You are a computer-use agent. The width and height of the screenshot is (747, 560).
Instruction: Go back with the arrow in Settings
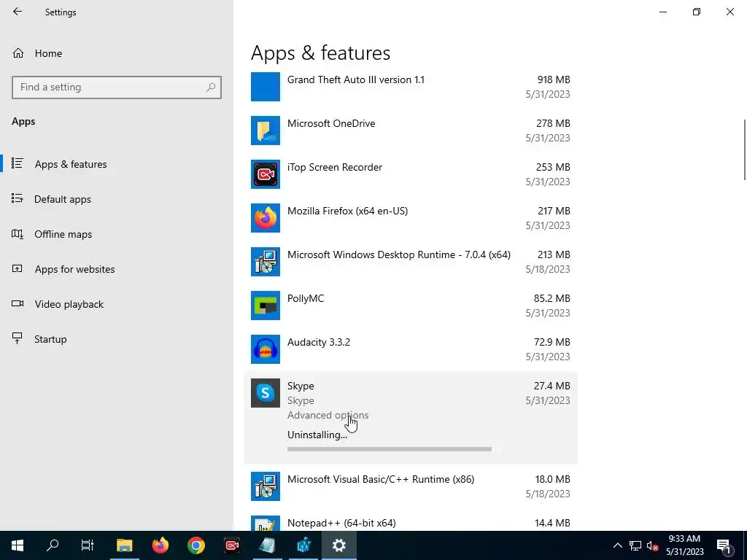point(18,12)
